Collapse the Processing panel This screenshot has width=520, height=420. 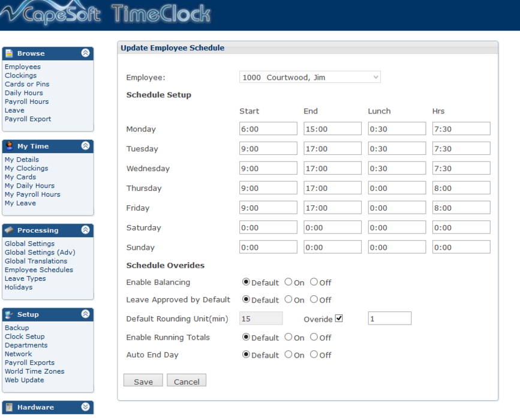[86, 230]
